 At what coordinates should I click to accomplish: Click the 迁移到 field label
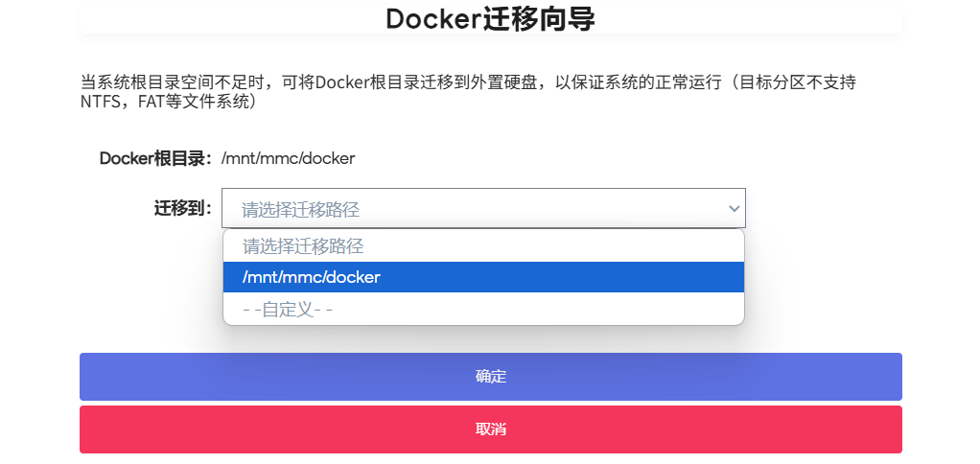point(182,208)
